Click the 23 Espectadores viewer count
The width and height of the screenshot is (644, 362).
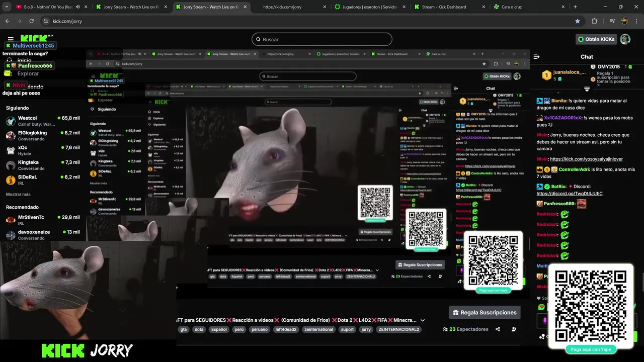[x=465, y=329]
